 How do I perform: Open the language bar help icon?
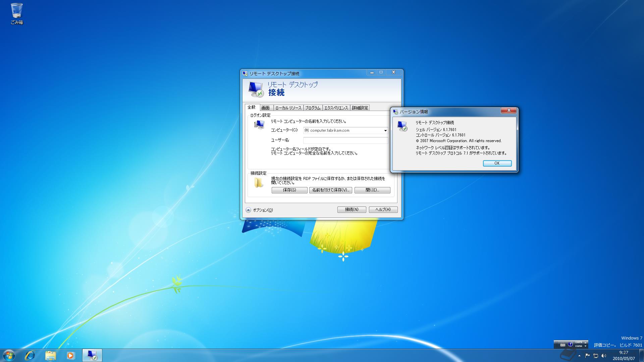pos(570,344)
